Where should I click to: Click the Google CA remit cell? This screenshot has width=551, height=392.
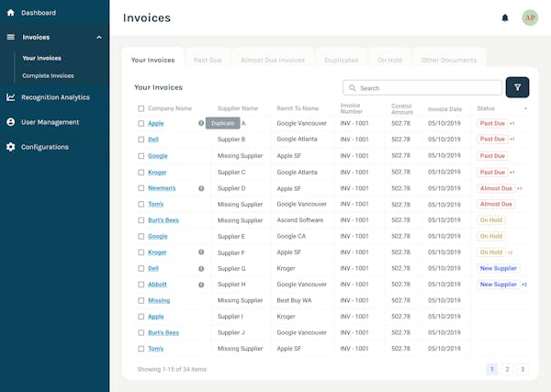coord(291,236)
